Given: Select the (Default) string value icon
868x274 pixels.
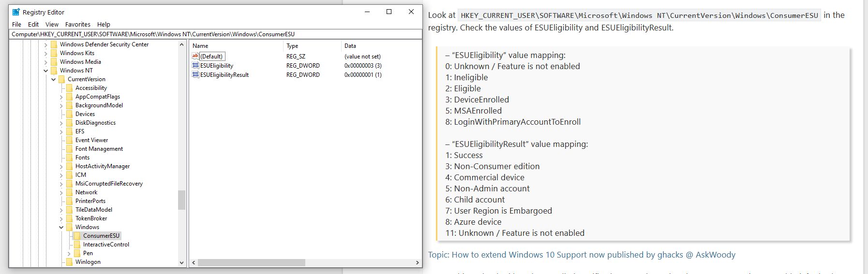Looking at the screenshot, I should tap(195, 56).
